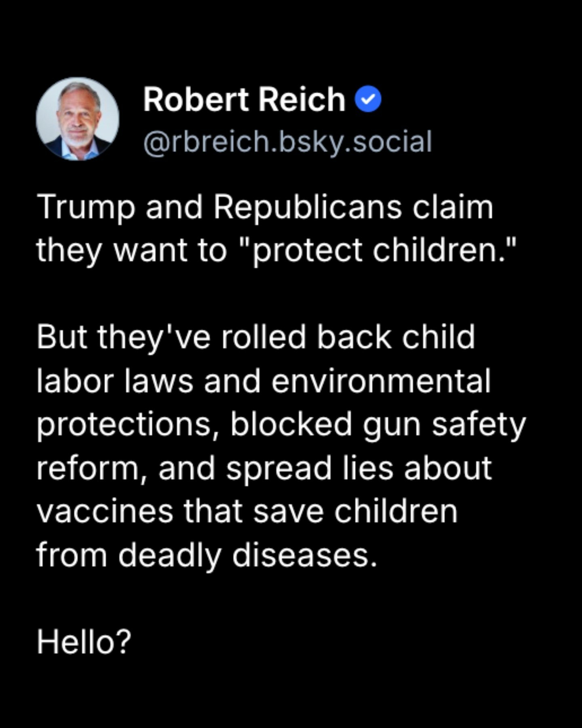Open Robert Reich's profile picture

[x=78, y=119]
